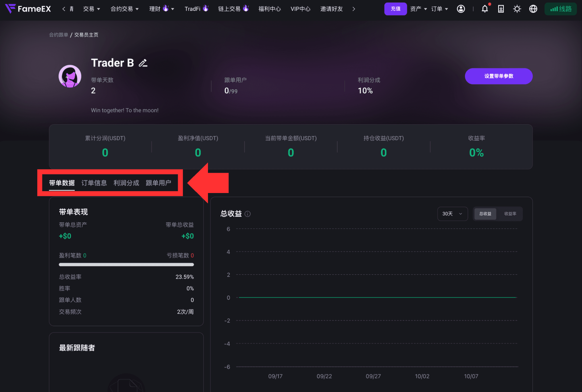Open the globe language selector
Image resolution: width=582 pixels, height=392 pixels.
533,9
